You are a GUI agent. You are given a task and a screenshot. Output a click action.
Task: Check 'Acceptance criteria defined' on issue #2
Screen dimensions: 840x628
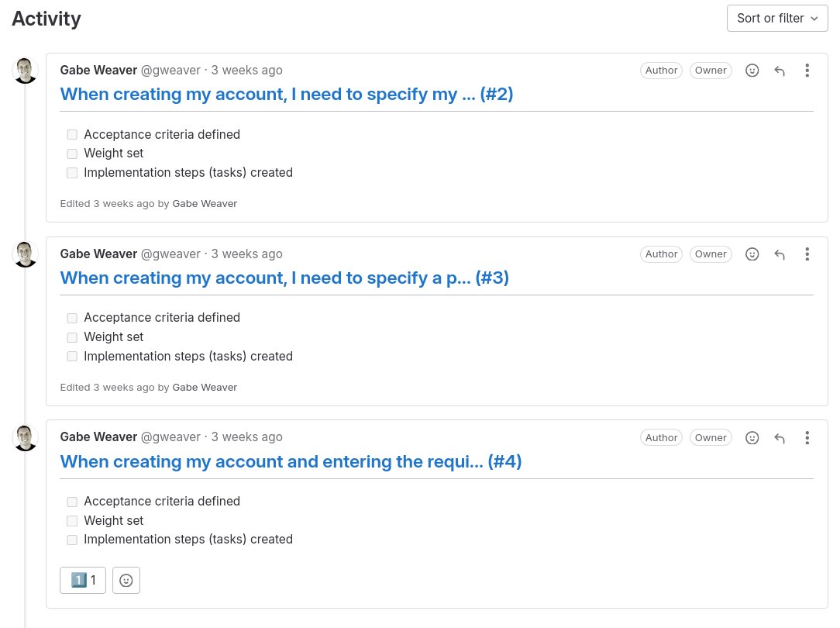(x=72, y=134)
